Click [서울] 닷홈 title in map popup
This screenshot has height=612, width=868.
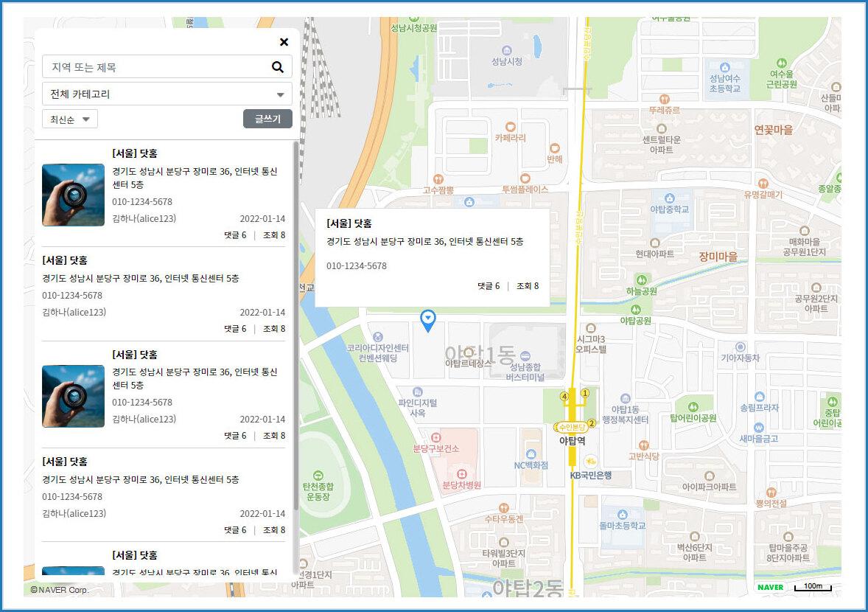click(349, 223)
